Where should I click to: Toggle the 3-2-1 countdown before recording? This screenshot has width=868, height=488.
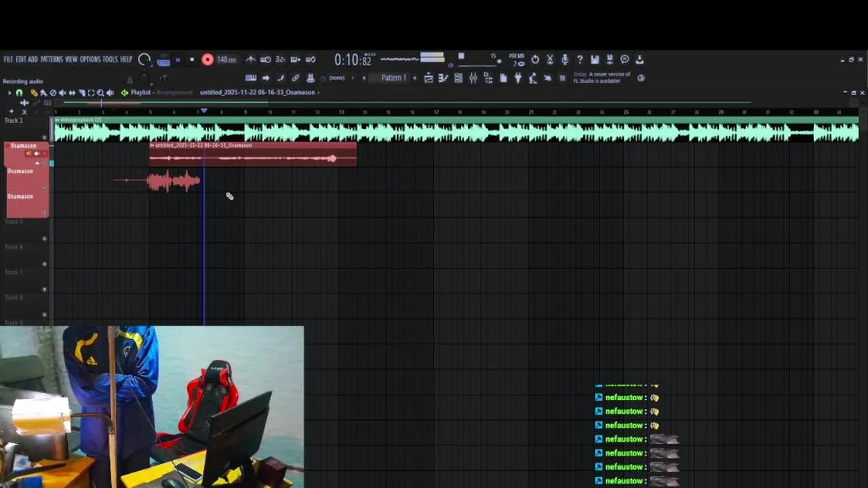[280, 60]
